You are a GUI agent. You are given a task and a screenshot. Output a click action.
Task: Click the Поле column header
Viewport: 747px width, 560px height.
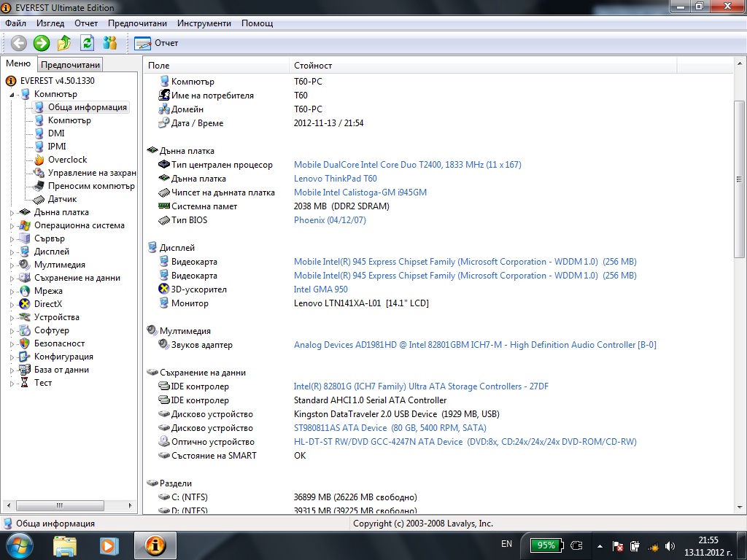coord(216,65)
